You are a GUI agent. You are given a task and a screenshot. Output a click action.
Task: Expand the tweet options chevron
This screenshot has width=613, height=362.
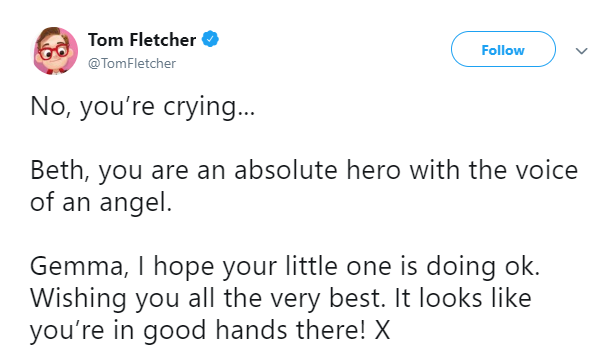[x=582, y=51]
